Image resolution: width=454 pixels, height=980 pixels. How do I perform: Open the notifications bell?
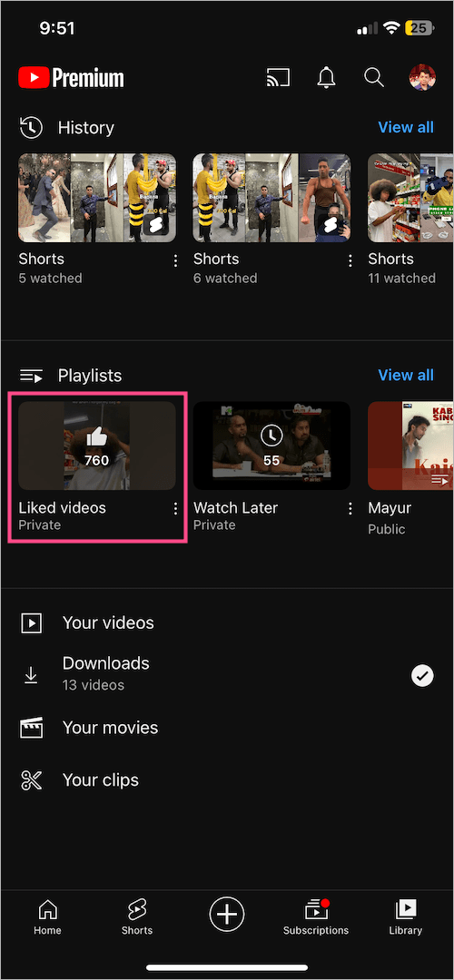(x=327, y=77)
